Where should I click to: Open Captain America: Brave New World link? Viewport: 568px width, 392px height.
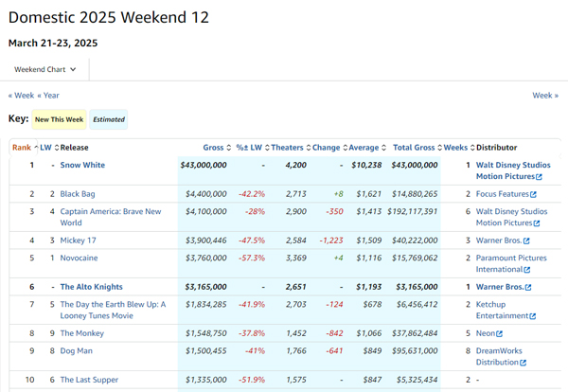pyautogui.click(x=111, y=217)
